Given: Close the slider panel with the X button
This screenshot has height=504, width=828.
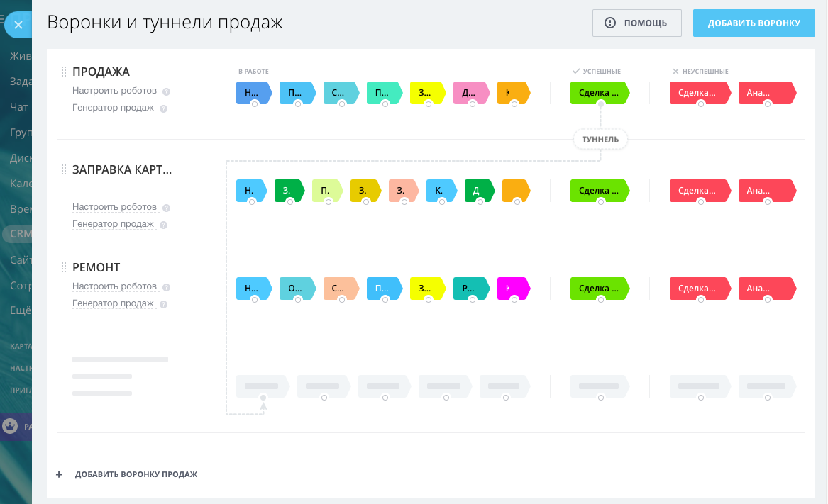Looking at the screenshot, I should click(x=18, y=25).
